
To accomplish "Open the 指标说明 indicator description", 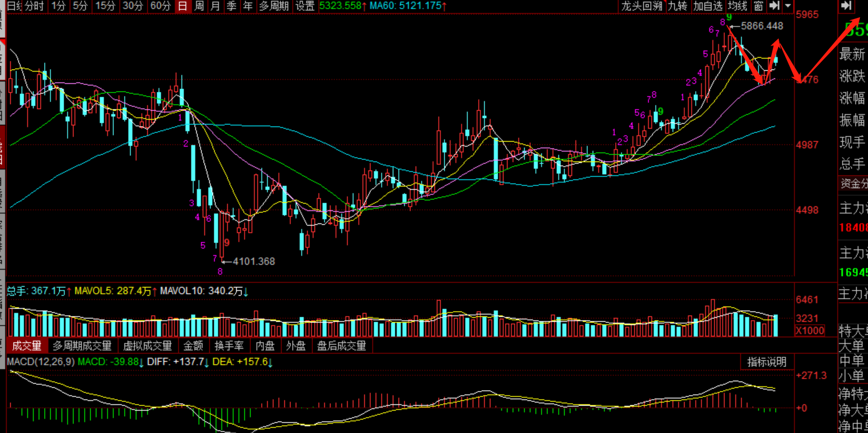I will [x=767, y=362].
